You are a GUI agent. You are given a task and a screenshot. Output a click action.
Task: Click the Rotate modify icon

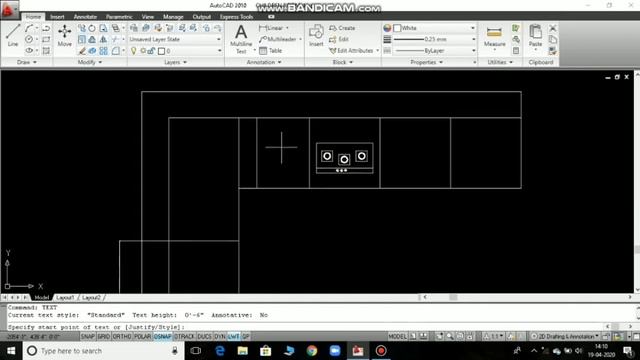click(x=92, y=28)
